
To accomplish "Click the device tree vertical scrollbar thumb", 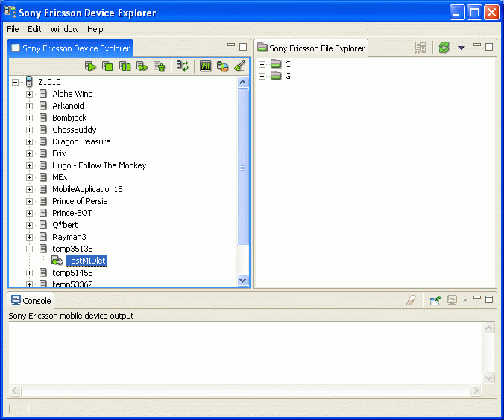I will pyautogui.click(x=242, y=168).
